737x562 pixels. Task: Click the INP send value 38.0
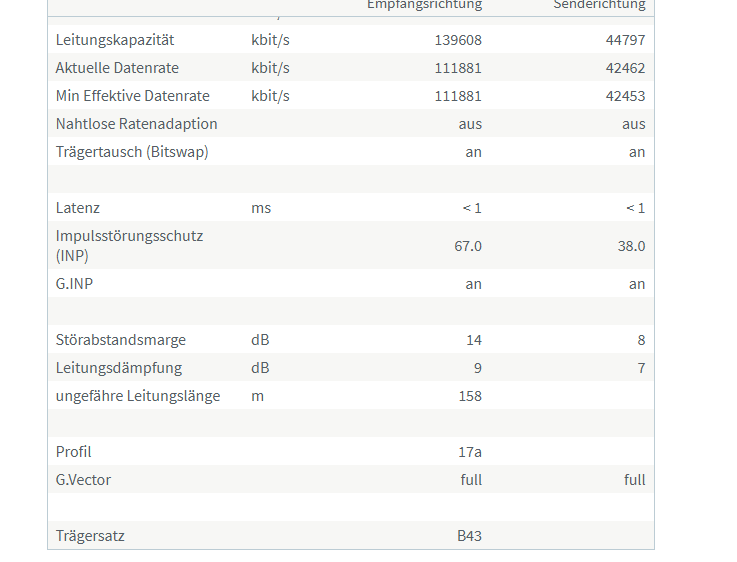[x=631, y=246]
